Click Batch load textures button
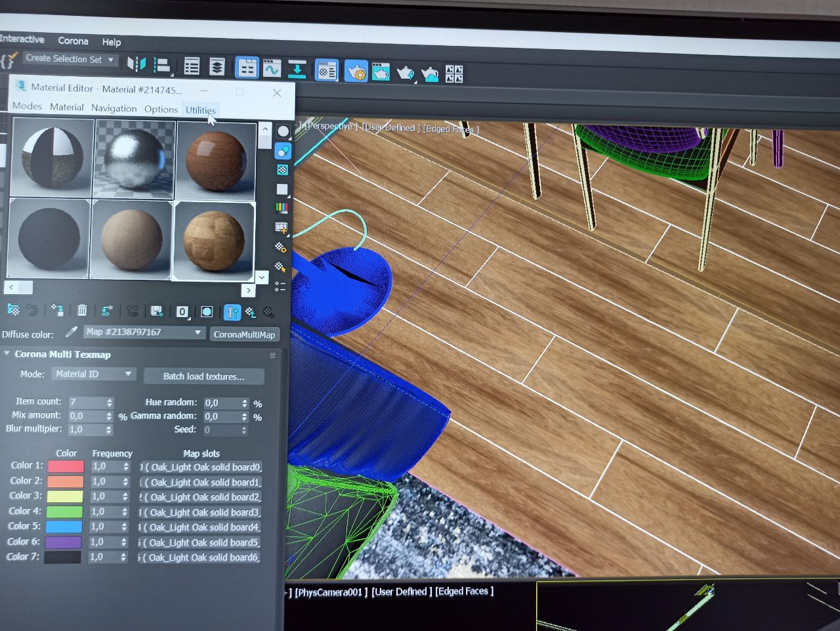840x631 pixels. (x=203, y=376)
